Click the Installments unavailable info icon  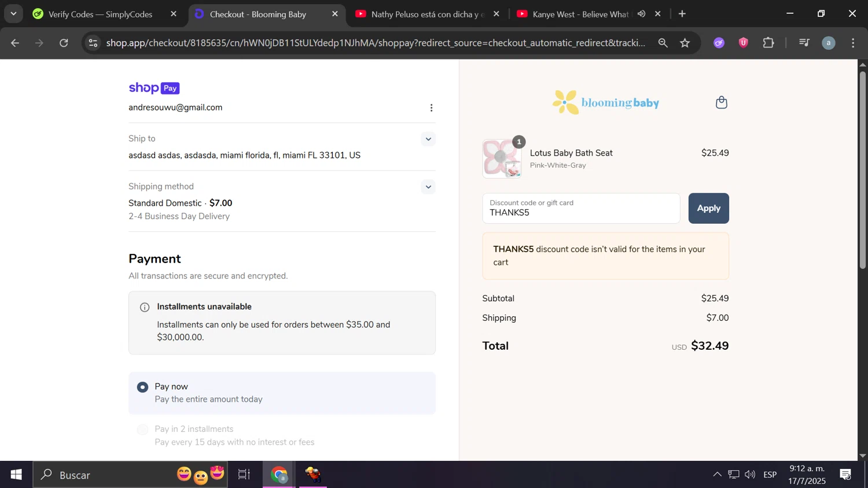145,308
